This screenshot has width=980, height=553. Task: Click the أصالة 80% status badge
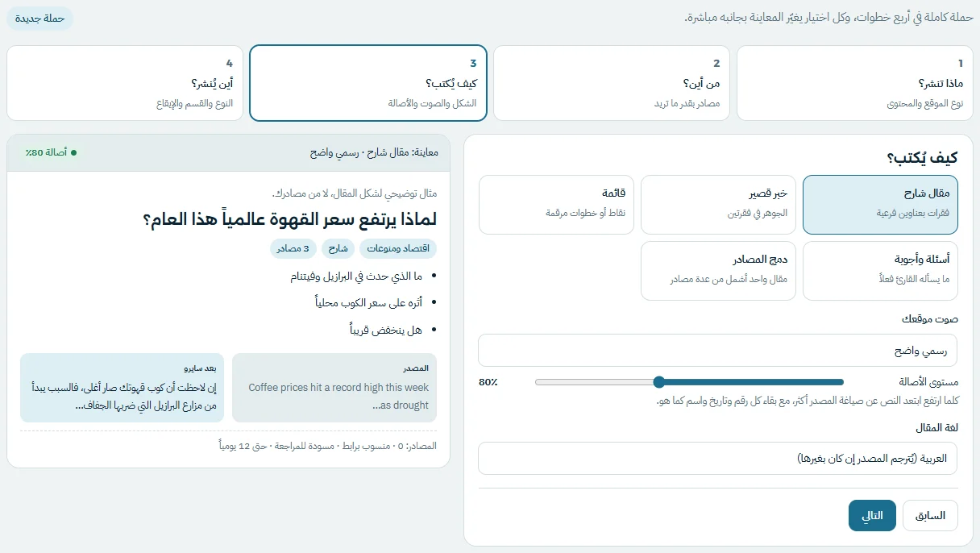[51, 152]
